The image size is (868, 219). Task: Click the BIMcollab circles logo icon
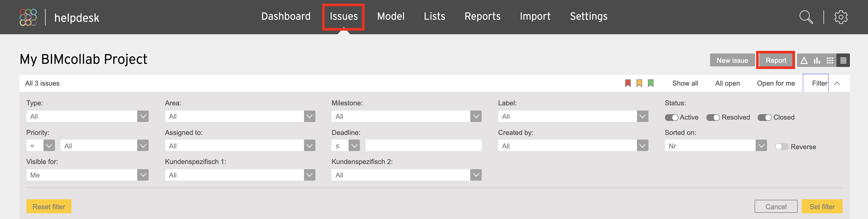(28, 17)
